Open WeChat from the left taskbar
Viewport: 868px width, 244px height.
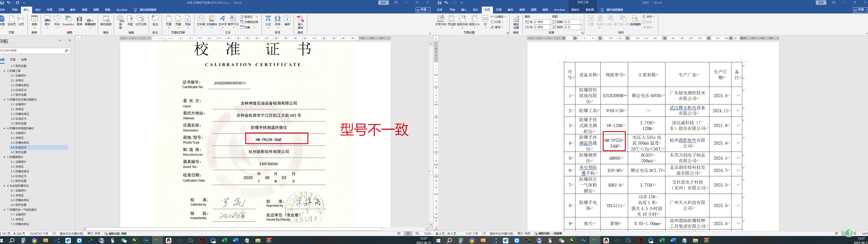pos(124,240)
